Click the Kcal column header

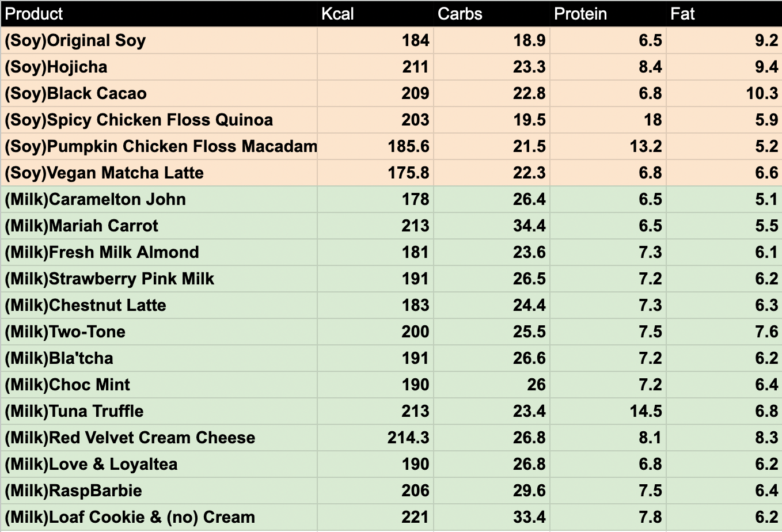pos(375,14)
